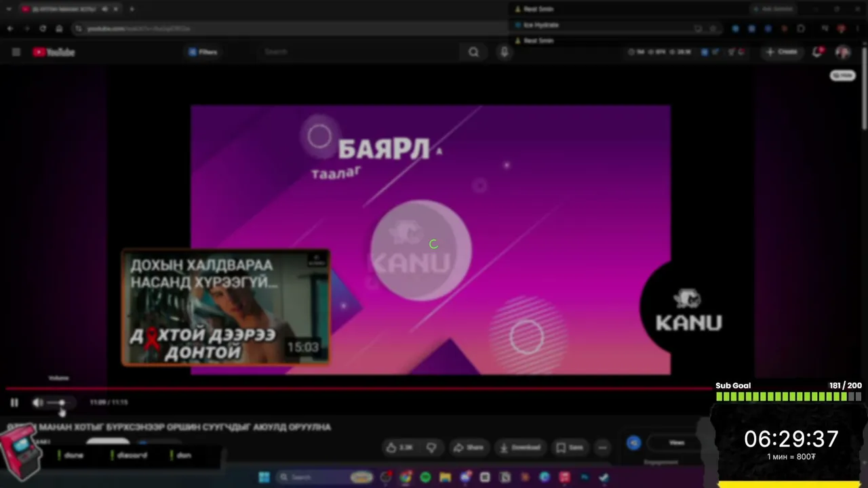This screenshot has height=488, width=868.
Task: Open the YouTube notifications bell
Action: pos(818,52)
